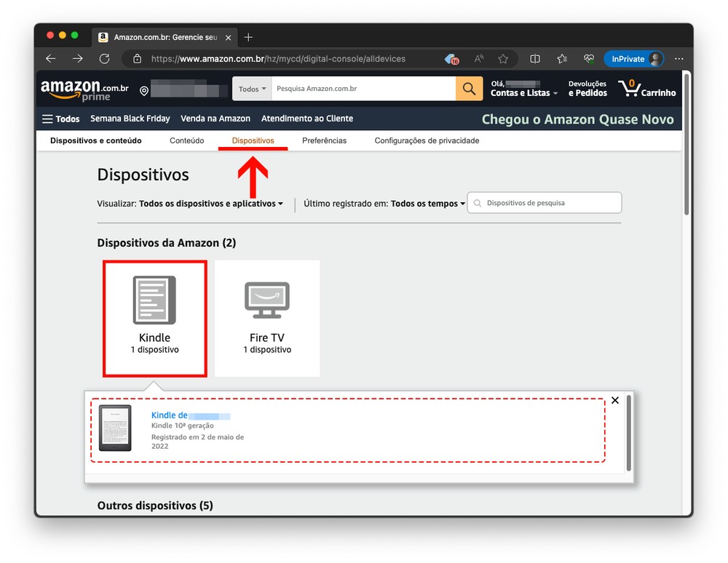
Task: Focus the Dispositivos de pesquisa search field
Action: 550,203
